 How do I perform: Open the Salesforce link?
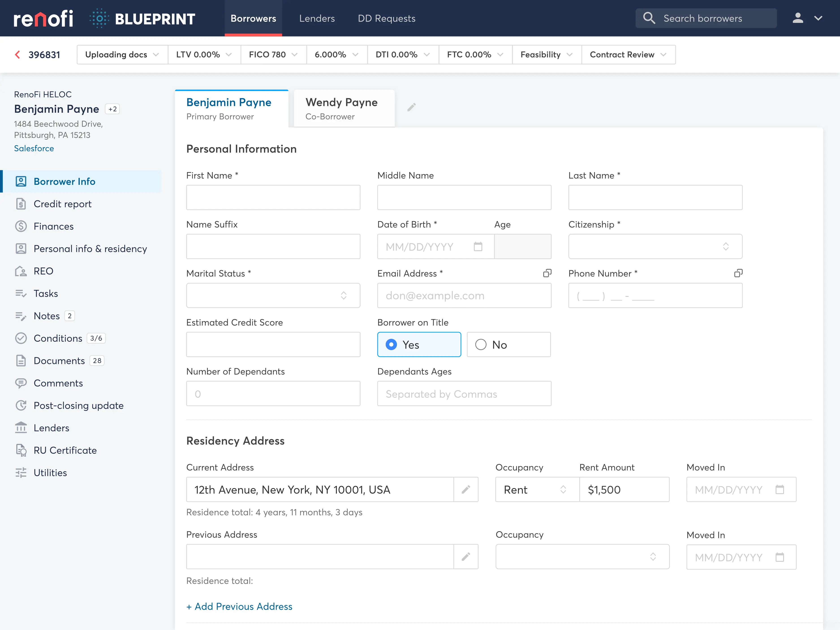(x=34, y=149)
